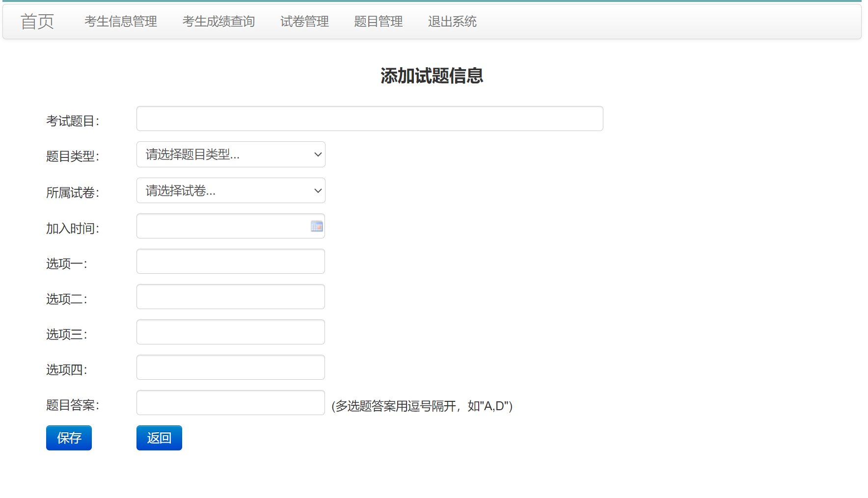The image size is (868, 498).
Task: Open the calendar icon in 加入时间 field
Action: pyautogui.click(x=317, y=226)
